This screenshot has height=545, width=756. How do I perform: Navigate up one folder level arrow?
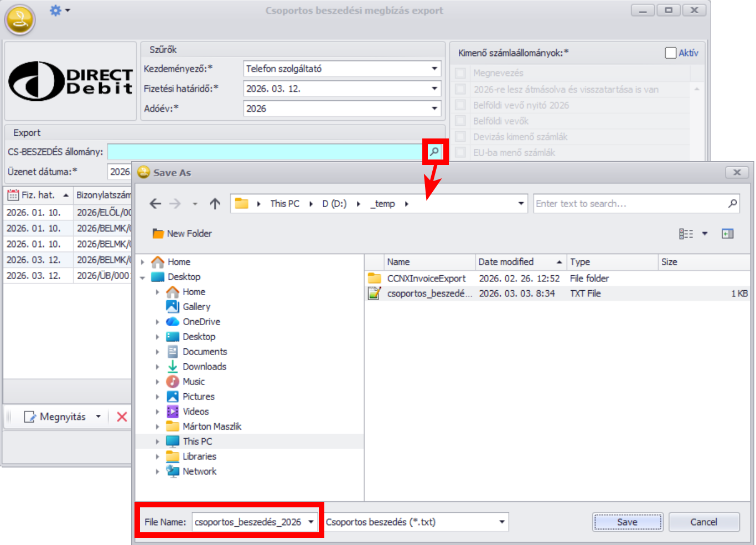(x=215, y=204)
